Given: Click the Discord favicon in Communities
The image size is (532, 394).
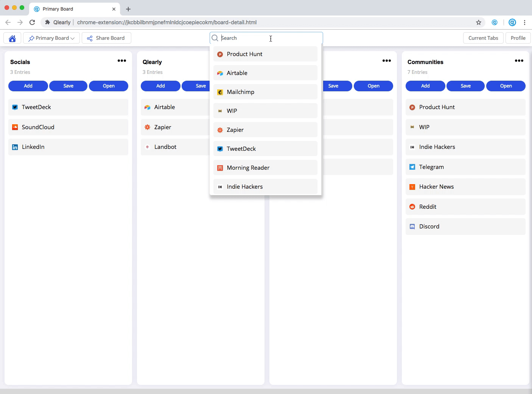Looking at the screenshot, I should coord(412,227).
